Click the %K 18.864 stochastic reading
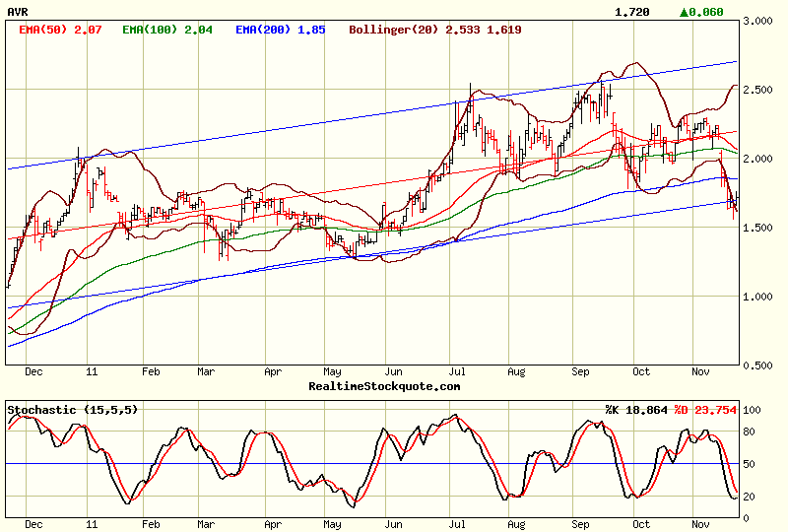Viewport: 788px width, 532px height. point(637,409)
